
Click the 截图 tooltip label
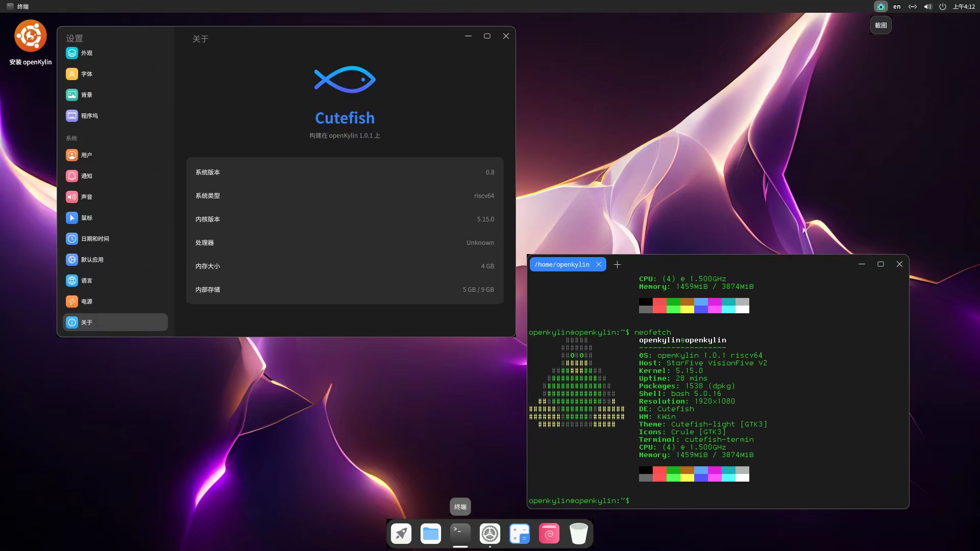pyautogui.click(x=881, y=25)
